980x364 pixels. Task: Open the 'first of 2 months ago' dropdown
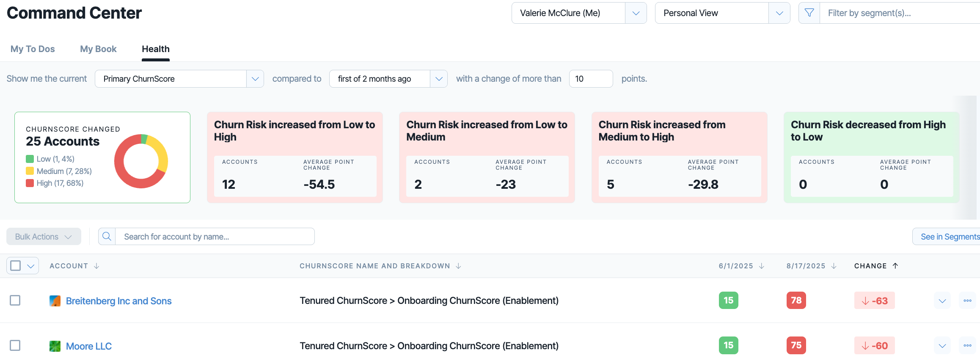388,79
